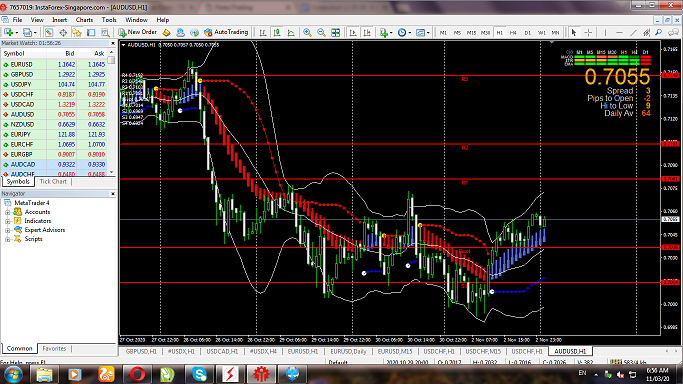Expand the Expert Advisors tree node
Screen dimensions: 683x384
tap(7, 230)
